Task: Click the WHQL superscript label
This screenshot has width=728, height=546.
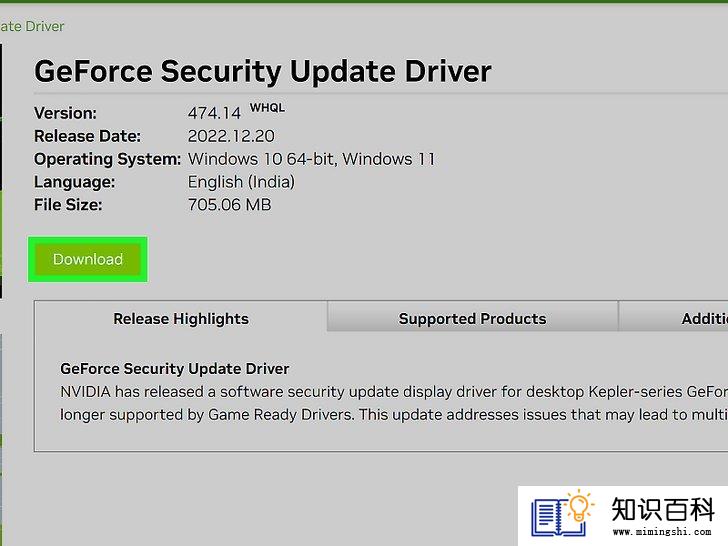Action: 267,108
